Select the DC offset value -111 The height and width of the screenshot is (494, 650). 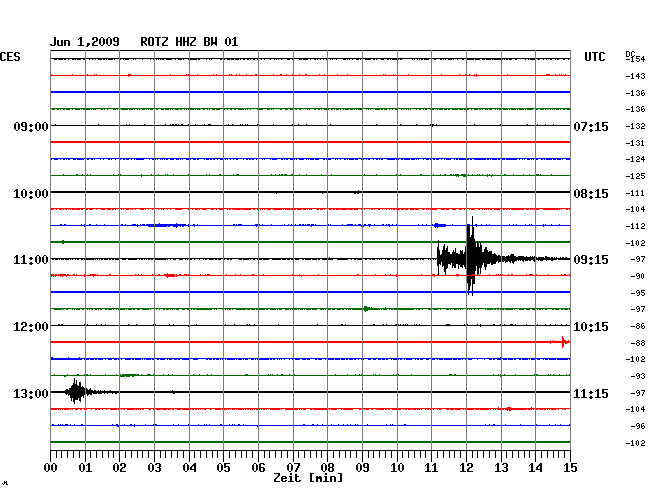(635, 194)
